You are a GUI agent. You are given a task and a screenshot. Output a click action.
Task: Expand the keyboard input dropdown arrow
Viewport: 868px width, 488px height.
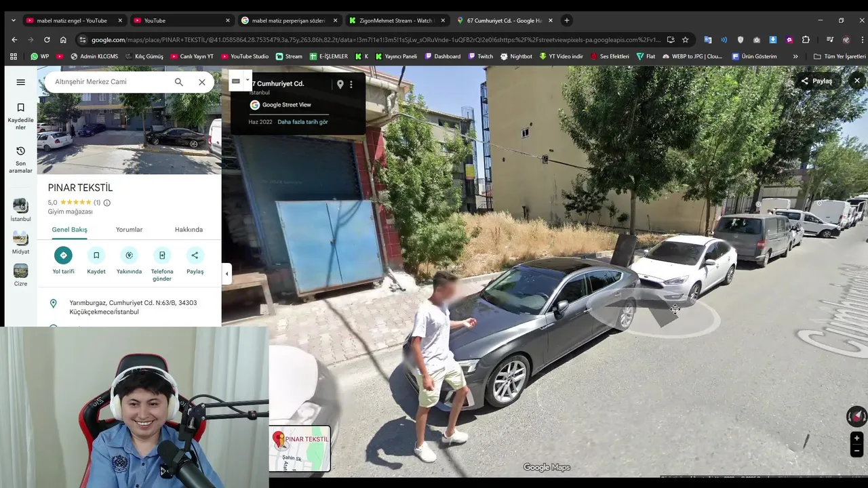(248, 80)
